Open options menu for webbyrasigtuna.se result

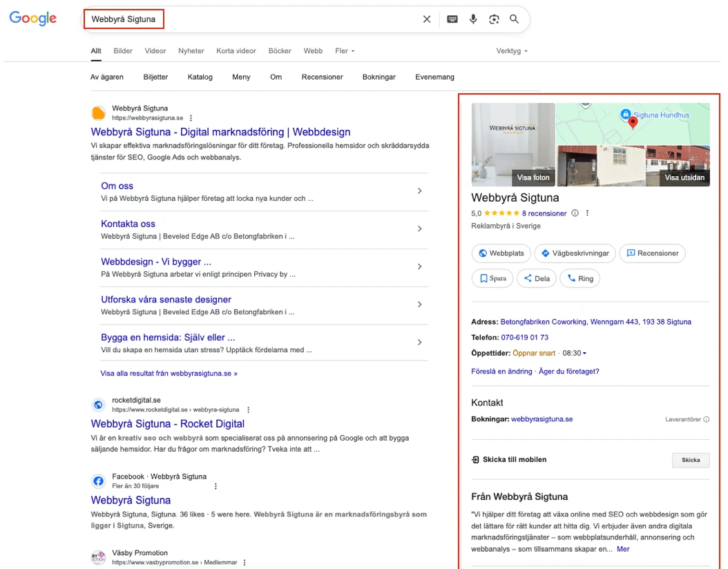point(191,118)
